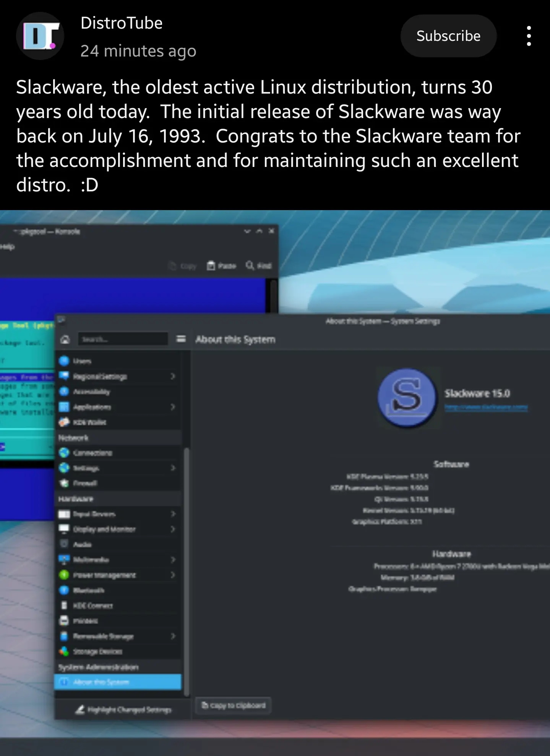Click Find in the Konsole toolbar

coord(259,265)
